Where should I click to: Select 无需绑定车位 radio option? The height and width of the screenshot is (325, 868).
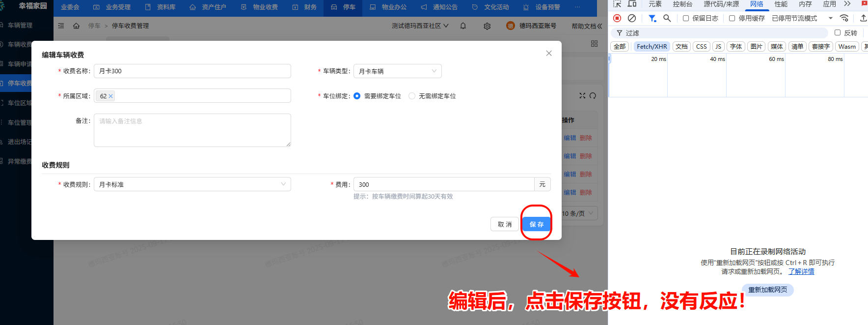(412, 96)
